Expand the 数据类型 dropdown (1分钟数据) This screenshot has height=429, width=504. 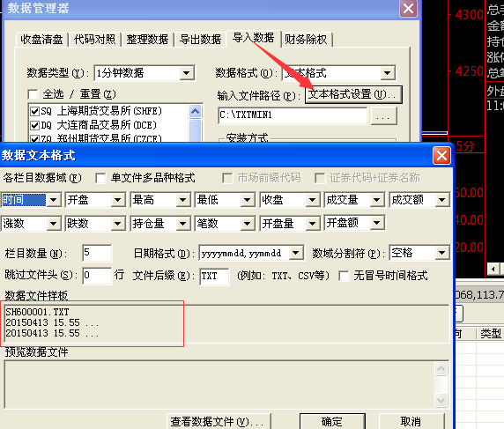click(x=187, y=73)
